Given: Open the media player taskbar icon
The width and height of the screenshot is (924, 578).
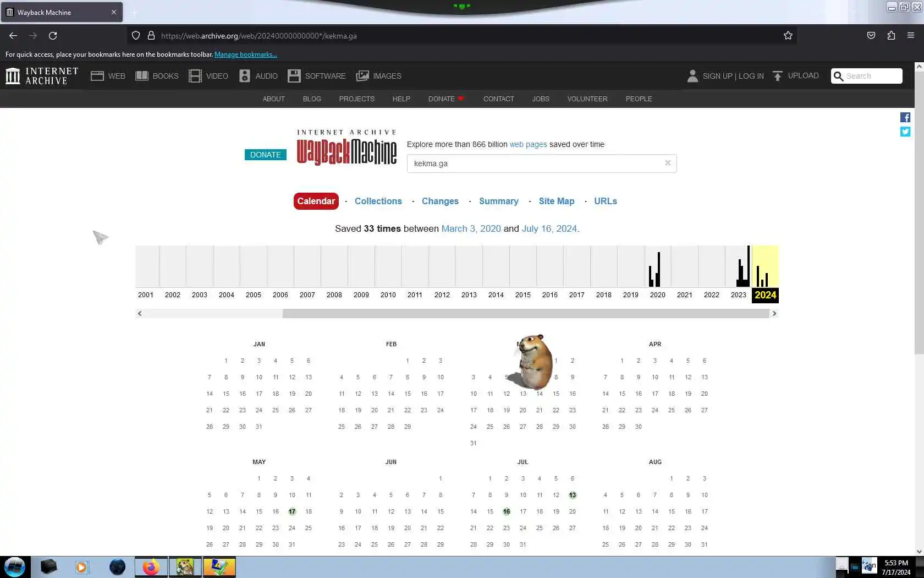Looking at the screenshot, I should coord(81,567).
